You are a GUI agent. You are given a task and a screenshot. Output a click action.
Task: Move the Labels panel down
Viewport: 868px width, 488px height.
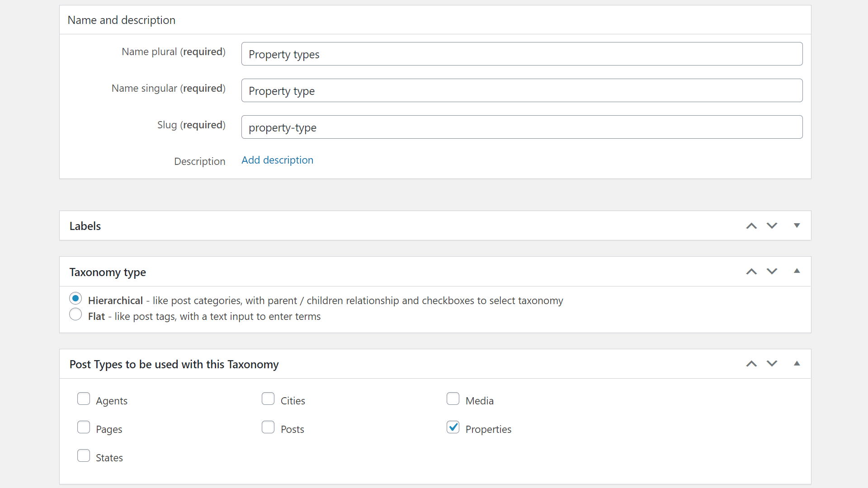pyautogui.click(x=772, y=226)
